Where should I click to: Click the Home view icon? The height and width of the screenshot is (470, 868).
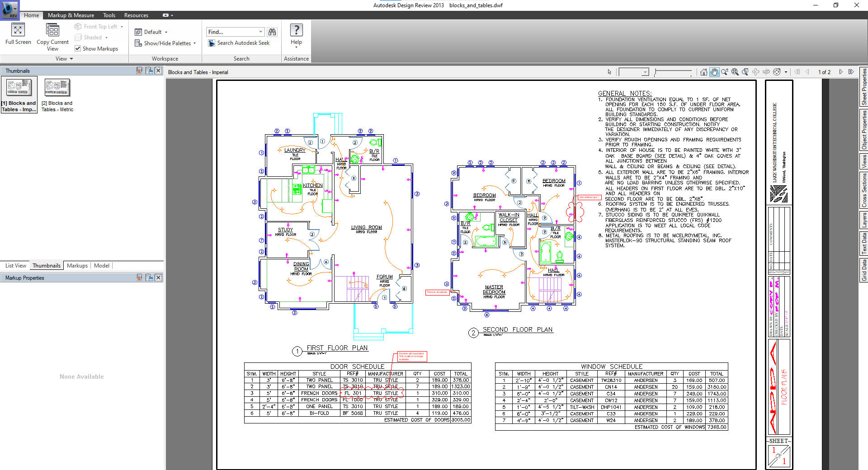coord(703,72)
